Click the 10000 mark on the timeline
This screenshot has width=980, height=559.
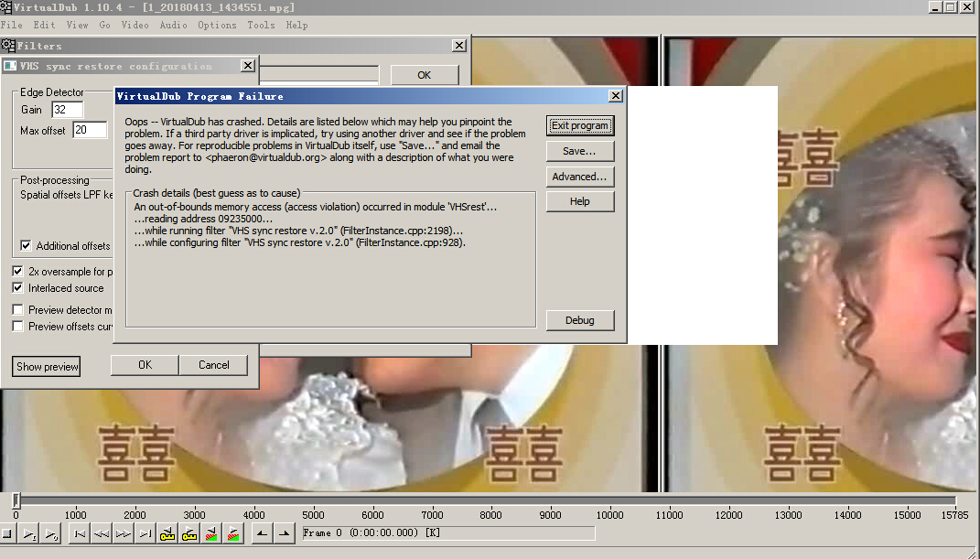pos(609,515)
